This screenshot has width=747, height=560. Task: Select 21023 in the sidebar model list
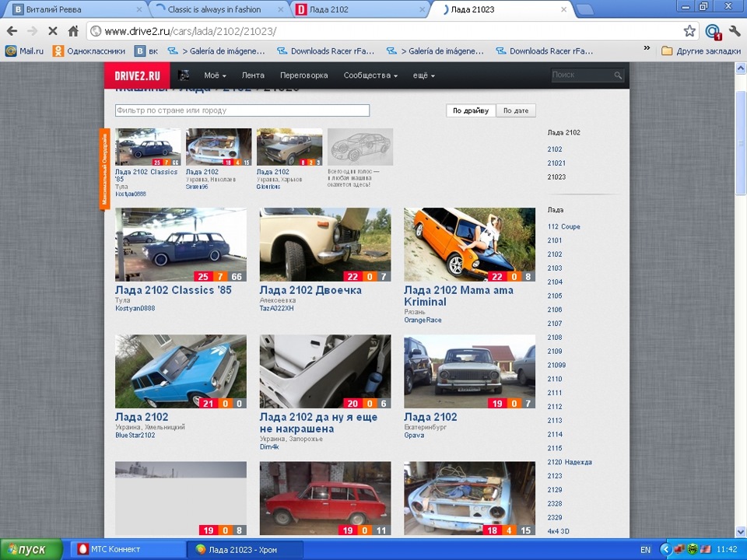click(x=556, y=177)
